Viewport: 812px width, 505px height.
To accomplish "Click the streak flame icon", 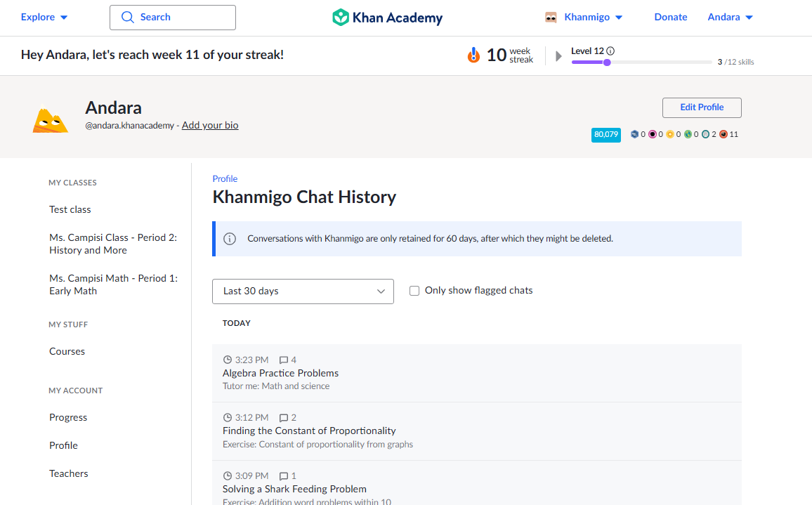I will tap(473, 54).
